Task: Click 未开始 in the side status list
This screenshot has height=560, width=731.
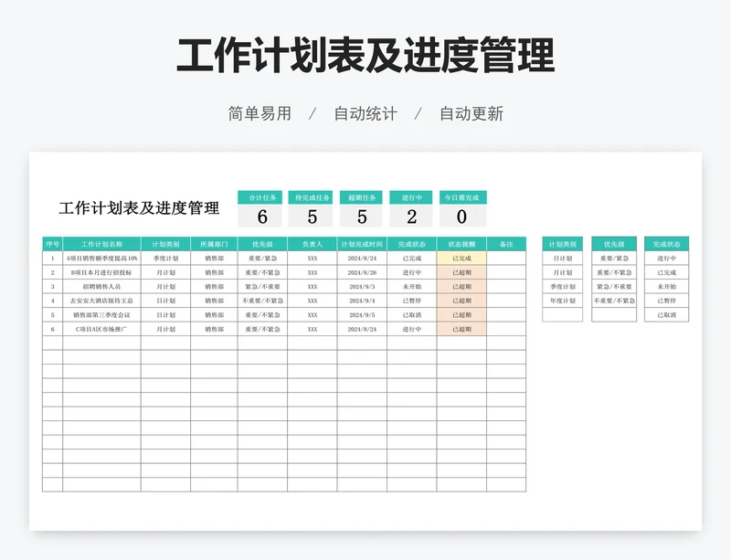Action: click(667, 286)
